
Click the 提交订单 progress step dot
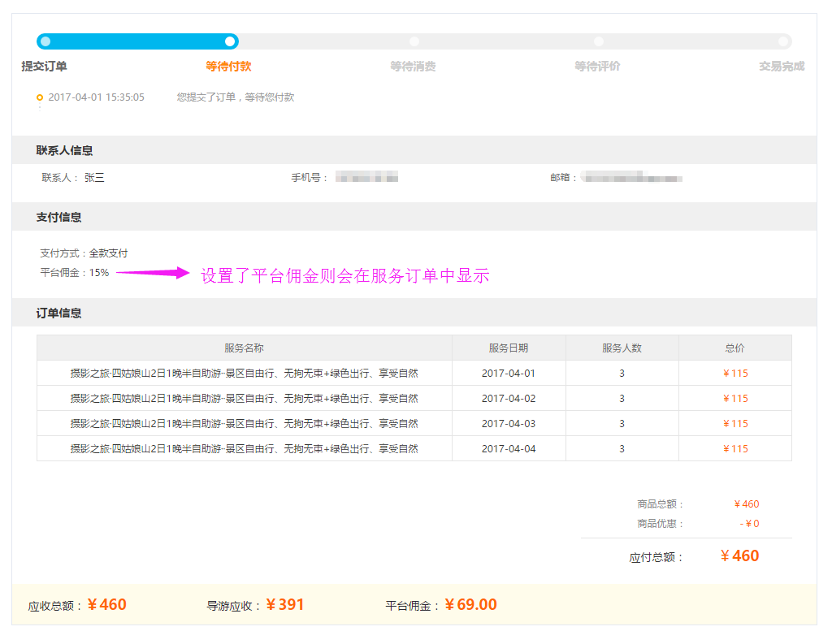(45, 41)
